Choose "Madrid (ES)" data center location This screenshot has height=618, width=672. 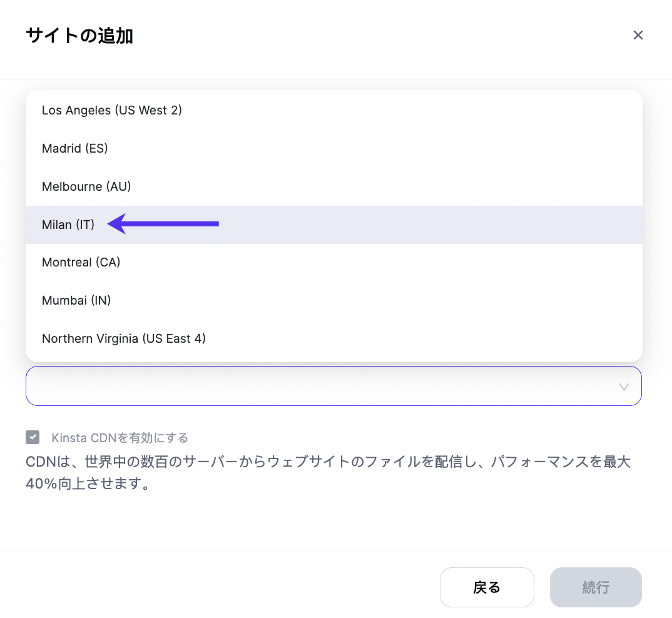pyautogui.click(x=74, y=148)
